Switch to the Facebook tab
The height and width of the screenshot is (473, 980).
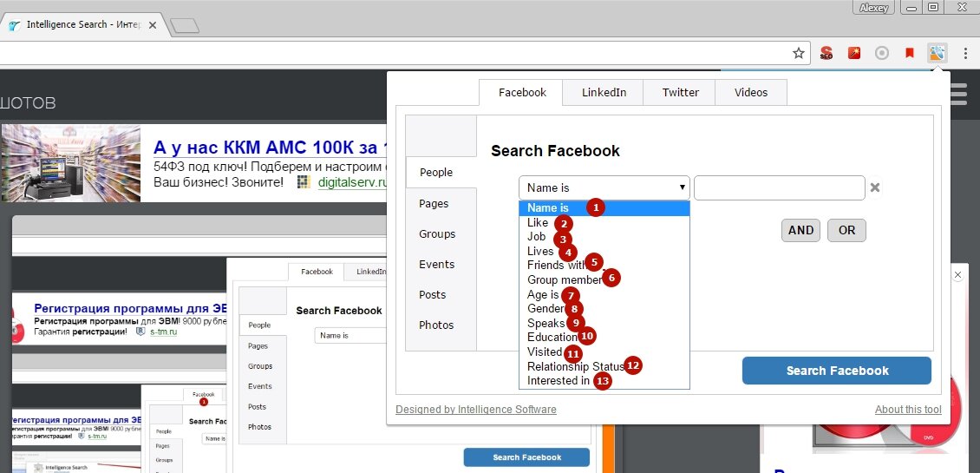522,93
